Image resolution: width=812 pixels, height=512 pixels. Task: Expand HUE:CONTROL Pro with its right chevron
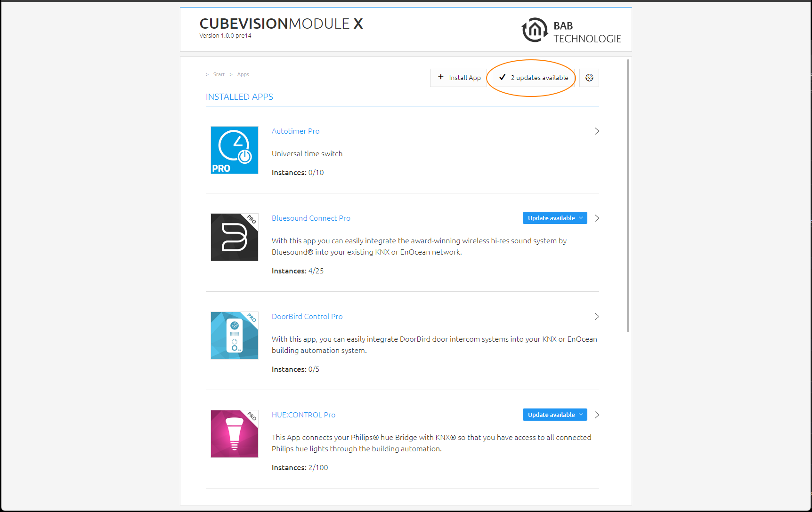pos(597,415)
